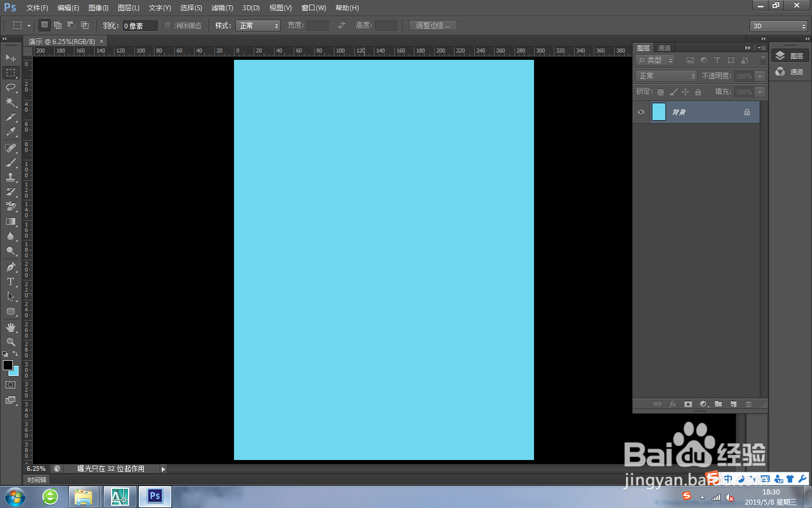Toggle the 消除锯齿 checkbox
The width and height of the screenshot is (812, 508).
(167, 25)
